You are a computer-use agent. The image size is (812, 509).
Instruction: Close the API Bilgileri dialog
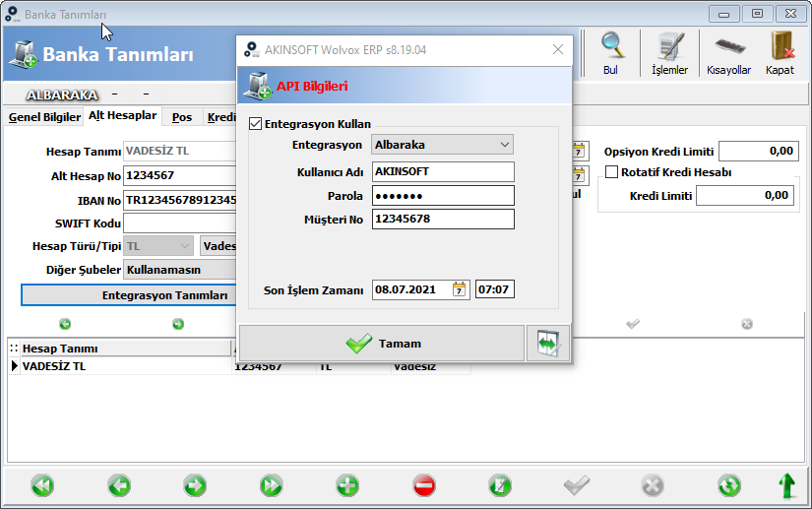pyautogui.click(x=558, y=49)
